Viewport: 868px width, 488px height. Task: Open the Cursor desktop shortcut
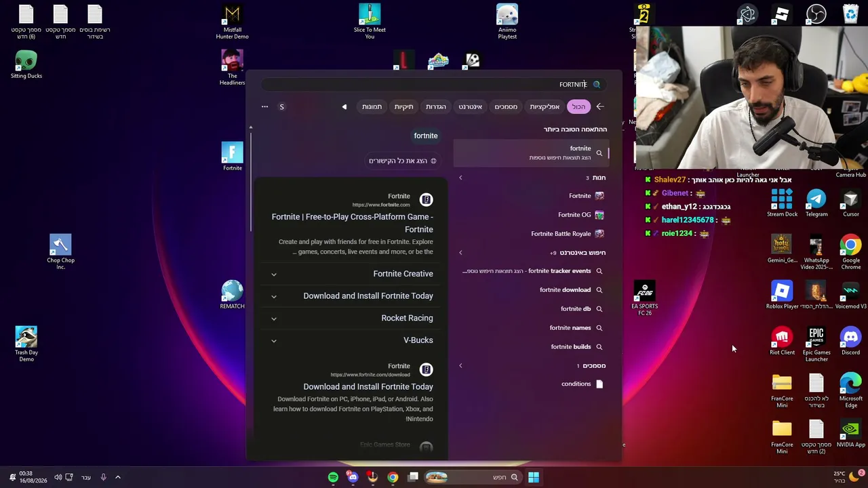pyautogui.click(x=850, y=203)
